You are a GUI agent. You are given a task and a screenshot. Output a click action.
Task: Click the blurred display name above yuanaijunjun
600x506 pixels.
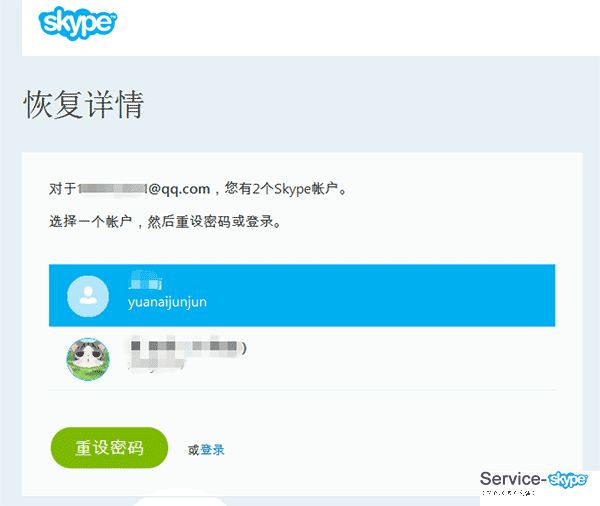tap(145, 281)
